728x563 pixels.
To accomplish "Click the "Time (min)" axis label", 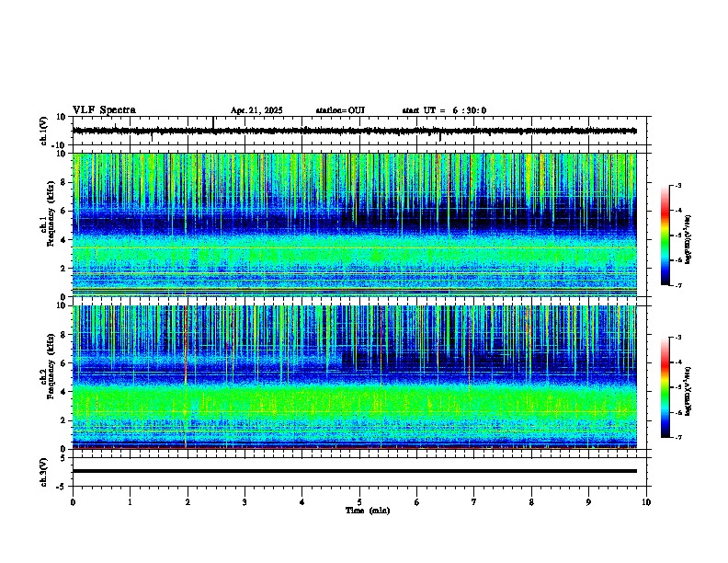I will pyautogui.click(x=368, y=511).
